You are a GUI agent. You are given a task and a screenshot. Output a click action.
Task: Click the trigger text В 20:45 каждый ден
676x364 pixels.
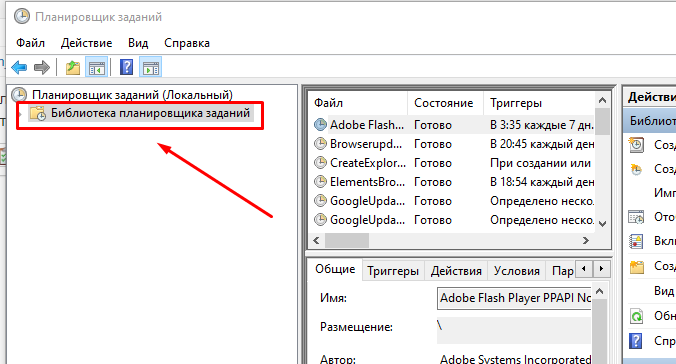(542, 144)
